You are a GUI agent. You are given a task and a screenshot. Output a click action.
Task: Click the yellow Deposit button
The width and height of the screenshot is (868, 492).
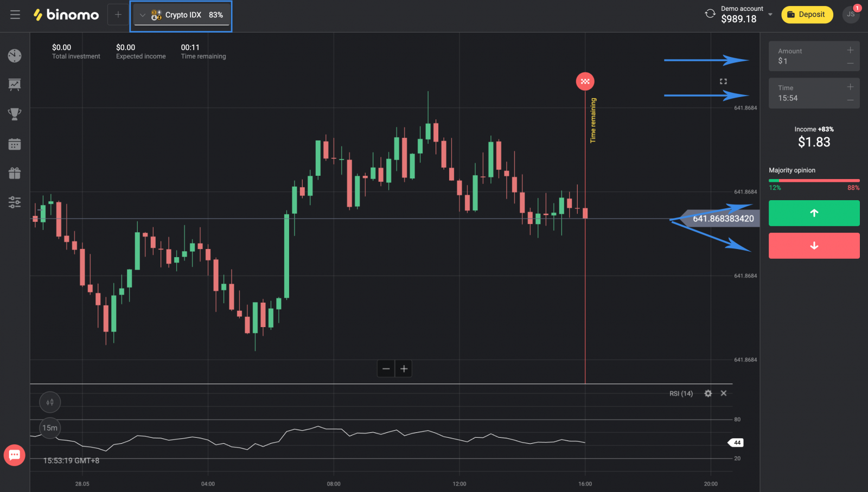[x=807, y=15]
